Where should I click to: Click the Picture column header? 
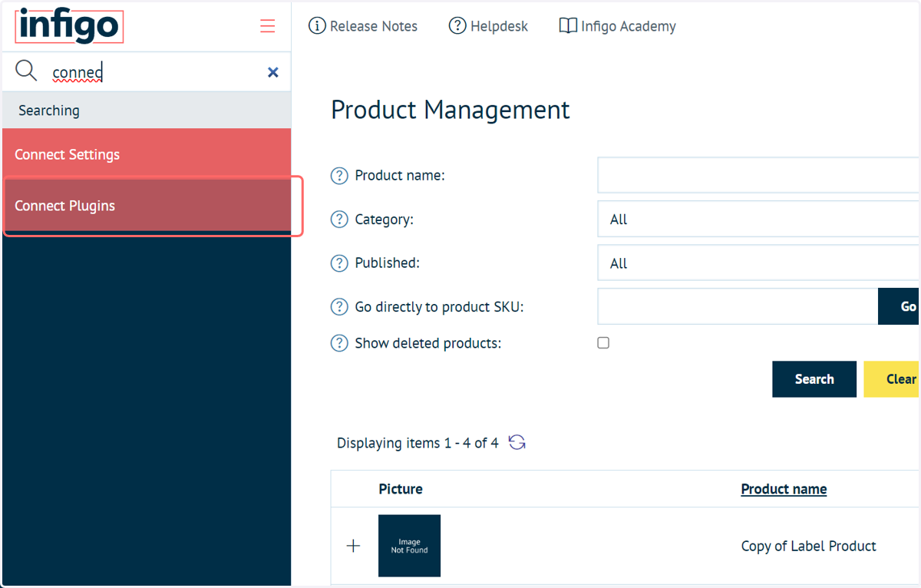[x=401, y=489]
